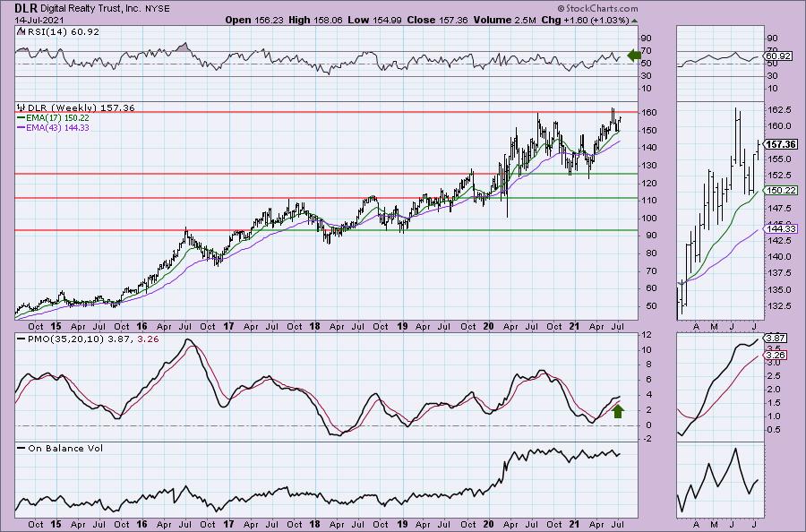Click the On Balance Vol panel label
Viewport: 806px width, 532px height.
(x=65, y=448)
